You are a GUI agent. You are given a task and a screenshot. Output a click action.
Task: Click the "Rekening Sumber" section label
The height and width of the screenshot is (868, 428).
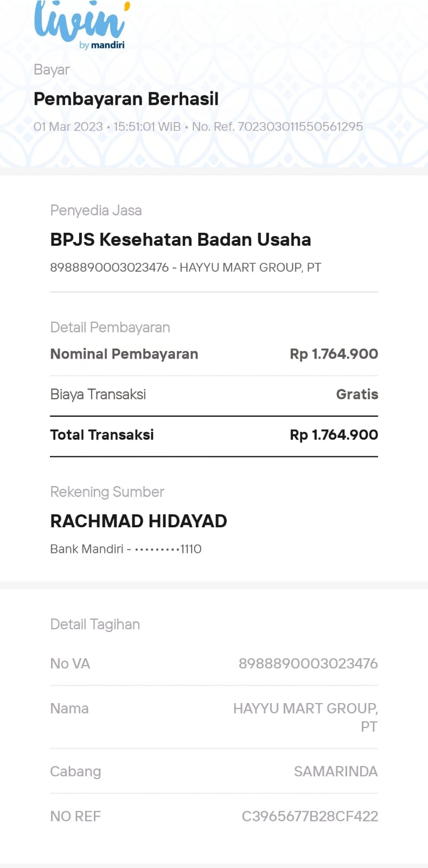coord(107,492)
